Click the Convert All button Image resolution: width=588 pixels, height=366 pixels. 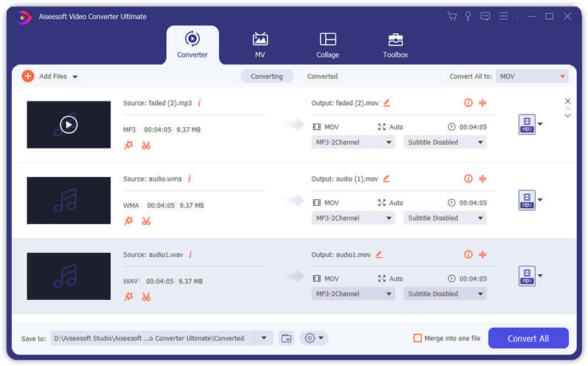pos(528,338)
